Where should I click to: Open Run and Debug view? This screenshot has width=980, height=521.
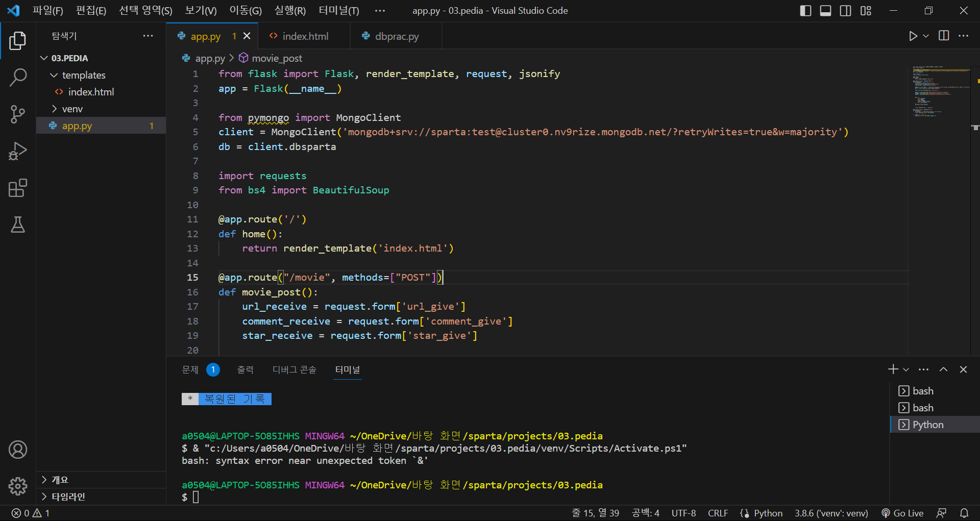coord(18,151)
